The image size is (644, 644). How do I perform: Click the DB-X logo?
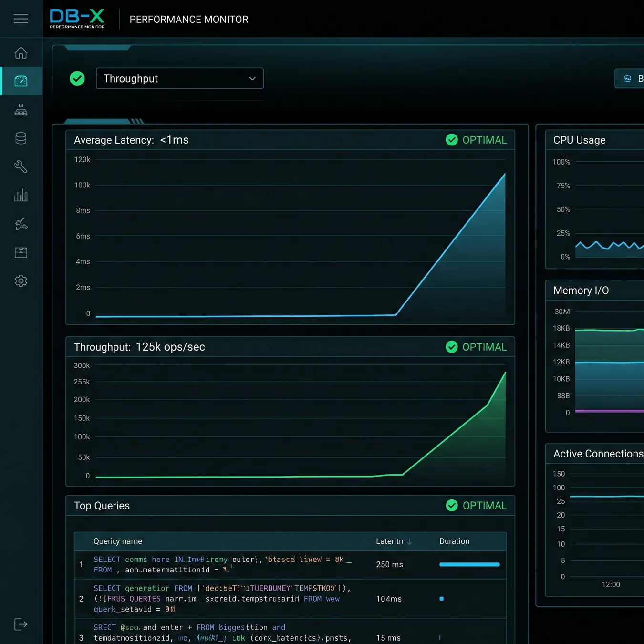point(77,19)
